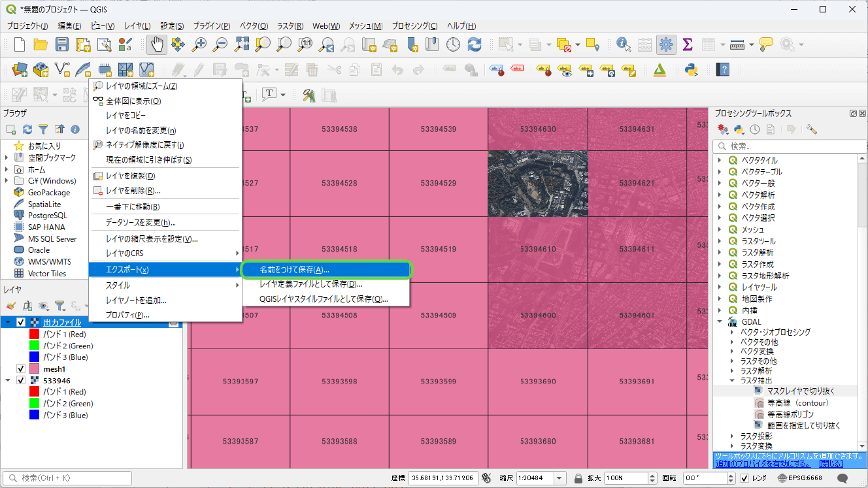
Task: Toggle the render checkbox in status bar
Action: pyautogui.click(x=744, y=478)
